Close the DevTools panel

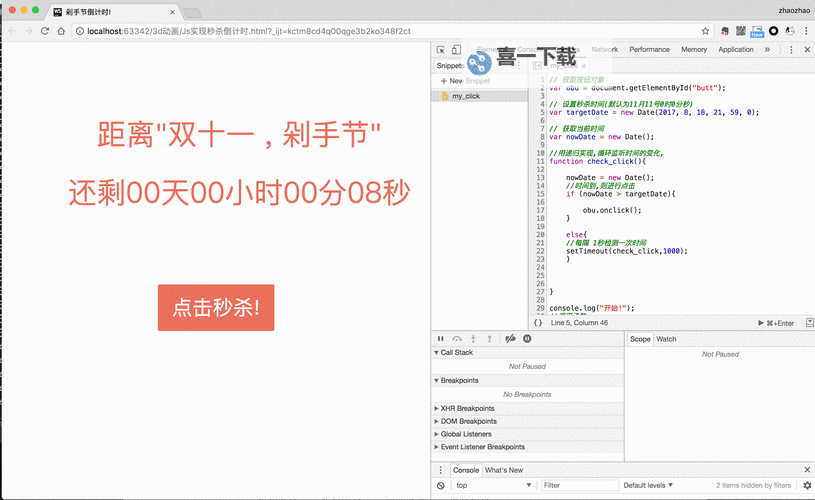tap(807, 49)
